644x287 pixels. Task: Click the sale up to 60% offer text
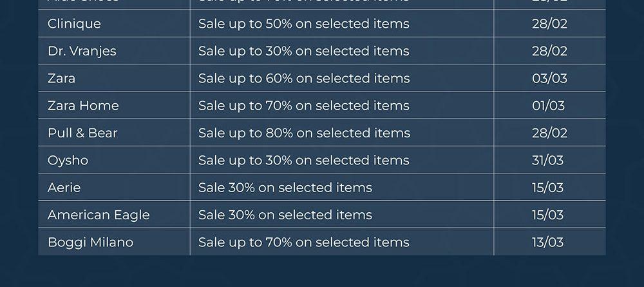click(x=303, y=79)
